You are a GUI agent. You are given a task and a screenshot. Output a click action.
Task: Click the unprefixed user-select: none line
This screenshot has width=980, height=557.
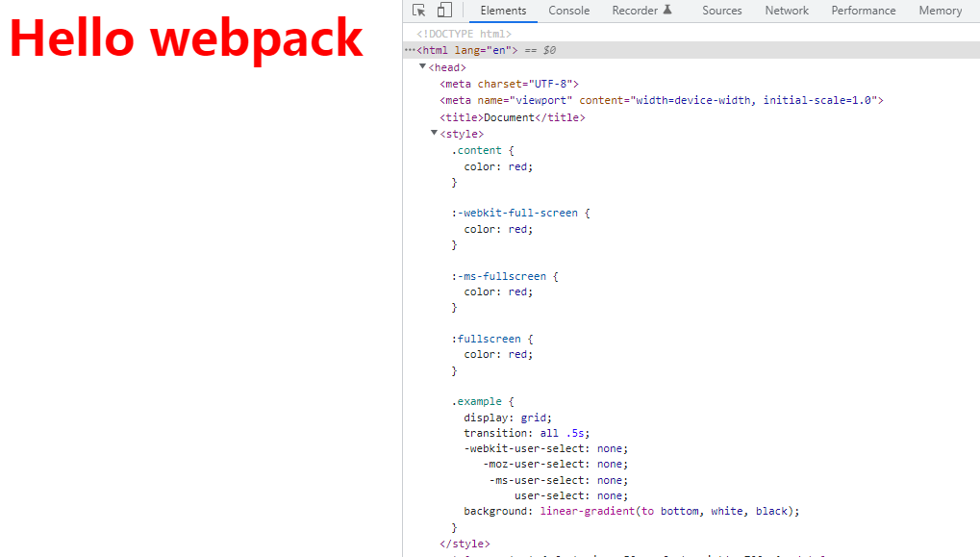pyautogui.click(x=571, y=495)
